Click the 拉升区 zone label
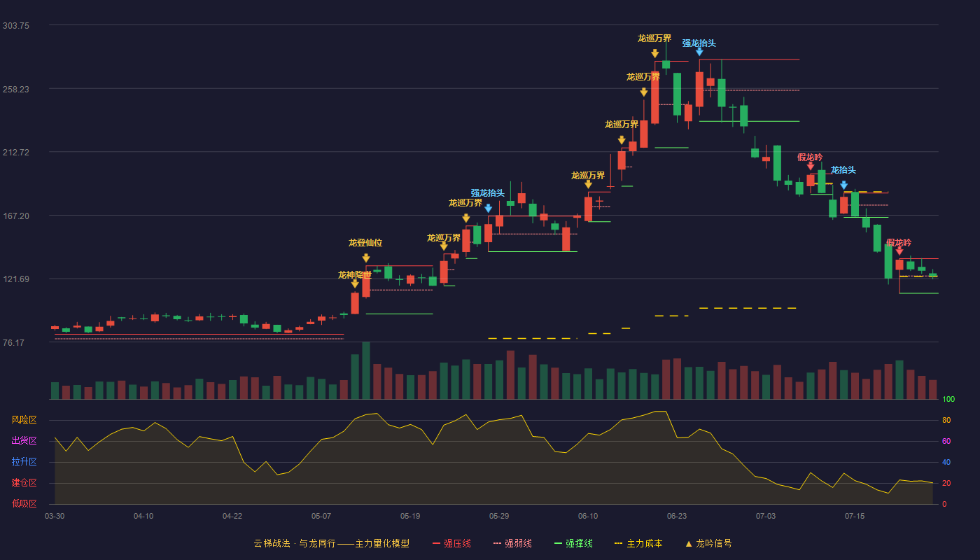Image resolution: width=980 pixels, height=560 pixels. tap(24, 462)
